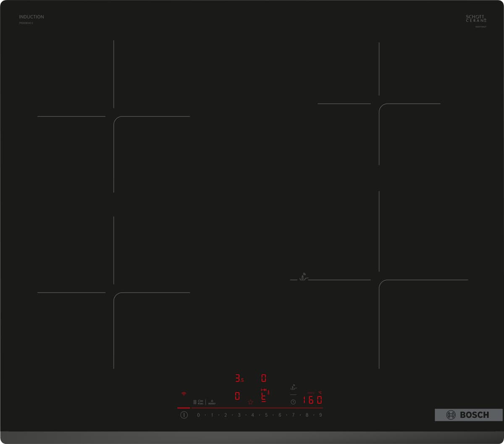Set power level to 9 on slider

320,415
